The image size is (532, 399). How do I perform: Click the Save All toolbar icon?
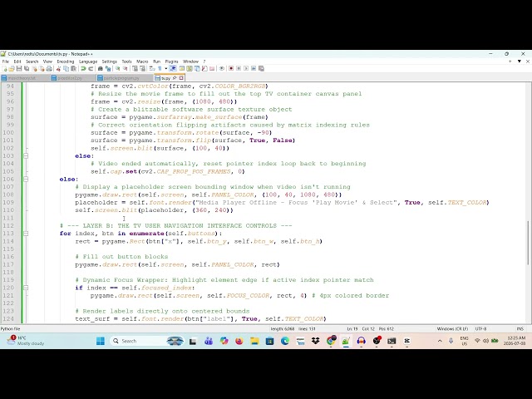pos(27,68)
